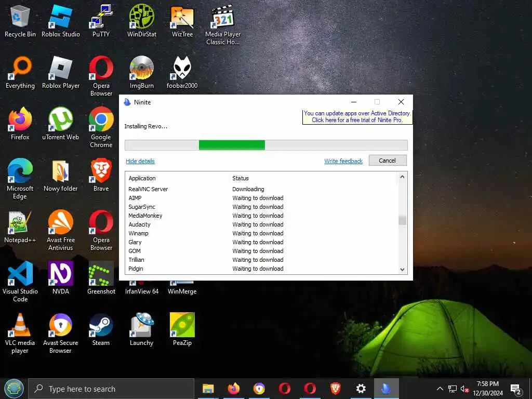The image size is (532, 399).
Task: Select the foobar2000 desktop shortcut
Action: [182, 73]
